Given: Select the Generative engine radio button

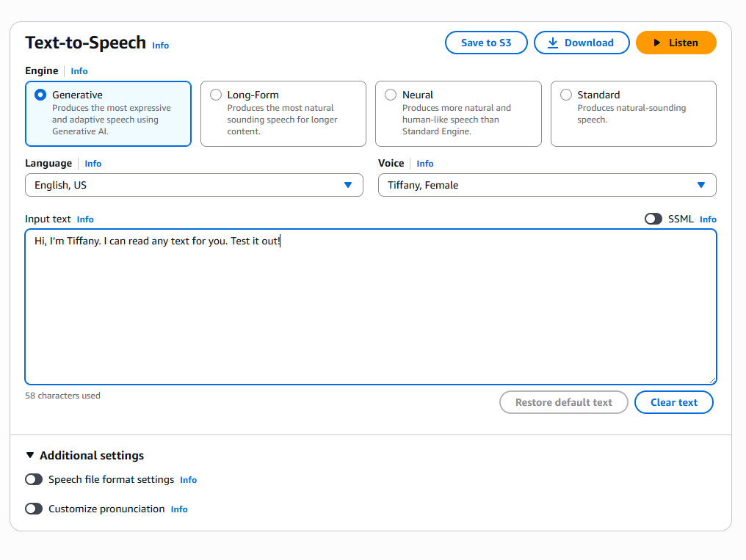Looking at the screenshot, I should 40,95.
